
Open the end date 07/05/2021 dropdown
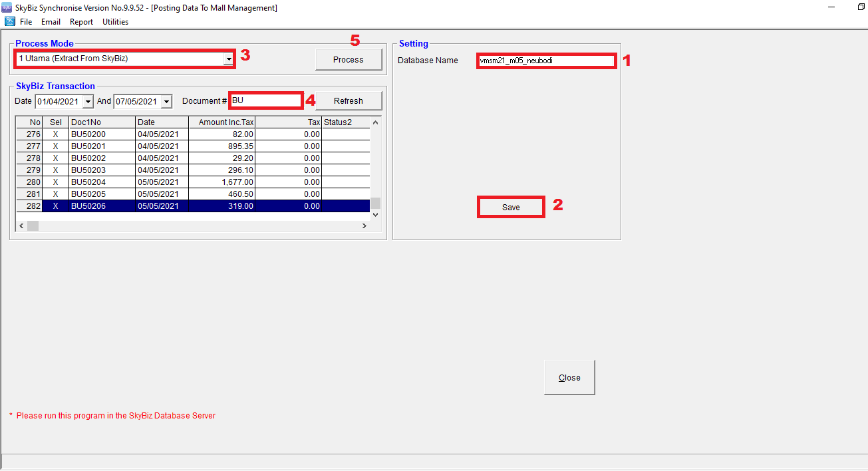point(166,102)
